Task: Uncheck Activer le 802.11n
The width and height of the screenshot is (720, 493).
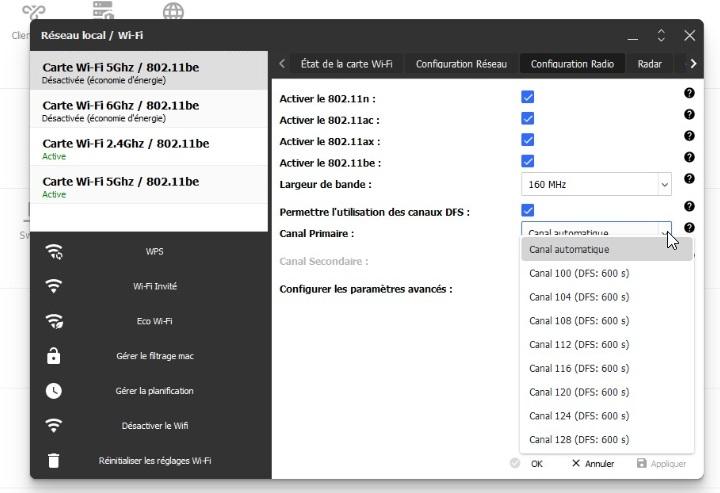Action: (x=528, y=98)
